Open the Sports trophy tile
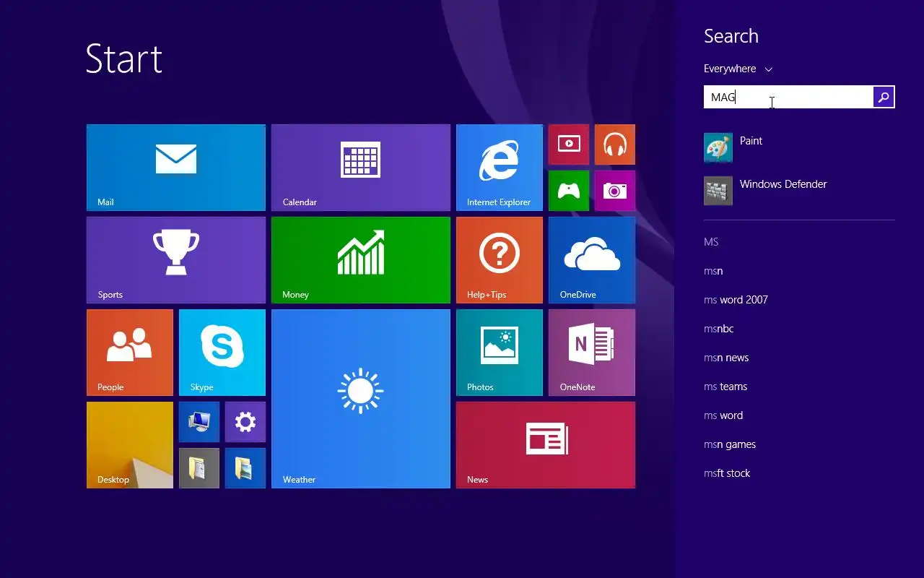924x578 pixels. click(176, 260)
